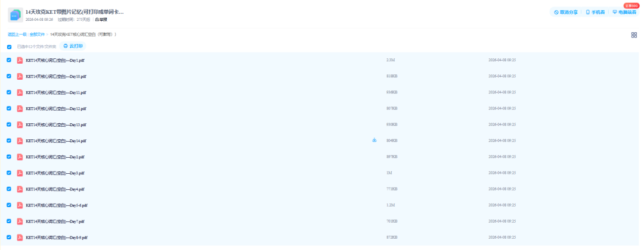Click the 771KB size of Day4.pdf
Image resolution: width=644 pixels, height=250 pixels.
coord(392,189)
